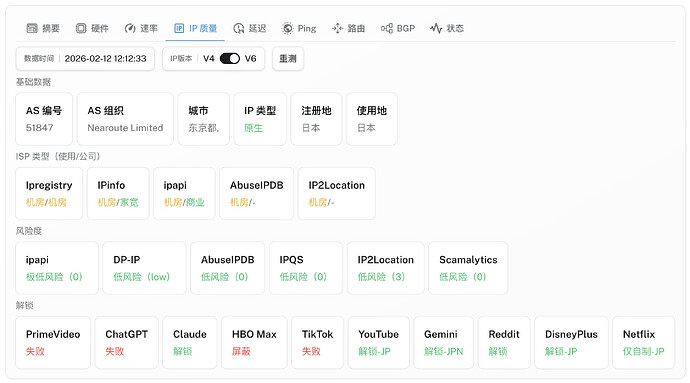The width and height of the screenshot is (690, 383).
Task: Click the 注册地 日本 card
Action: pos(316,119)
